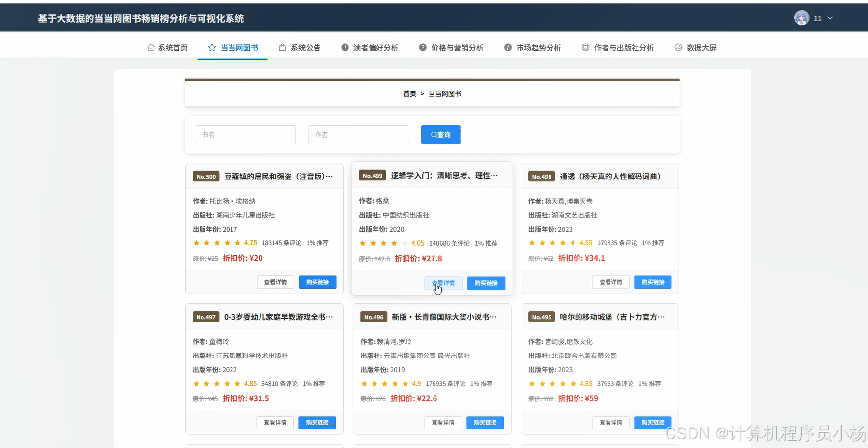Click 查看详情 for book No.495
The width and height of the screenshot is (868, 448).
coord(611,423)
